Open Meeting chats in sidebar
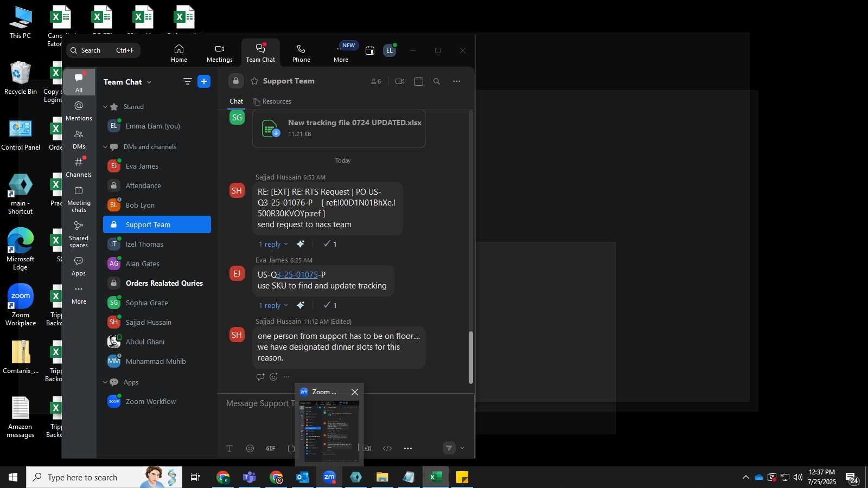This screenshot has height=488, width=868. click(79, 198)
